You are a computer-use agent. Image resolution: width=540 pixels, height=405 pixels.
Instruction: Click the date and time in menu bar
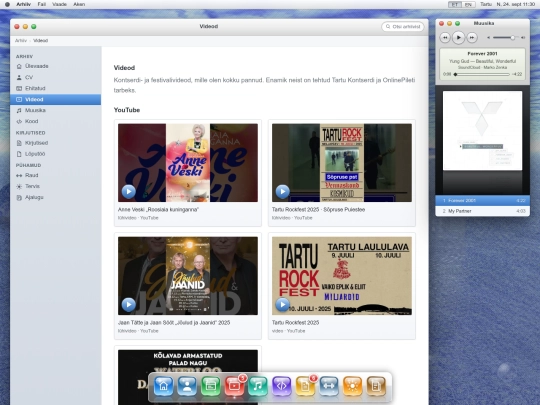click(516, 4)
